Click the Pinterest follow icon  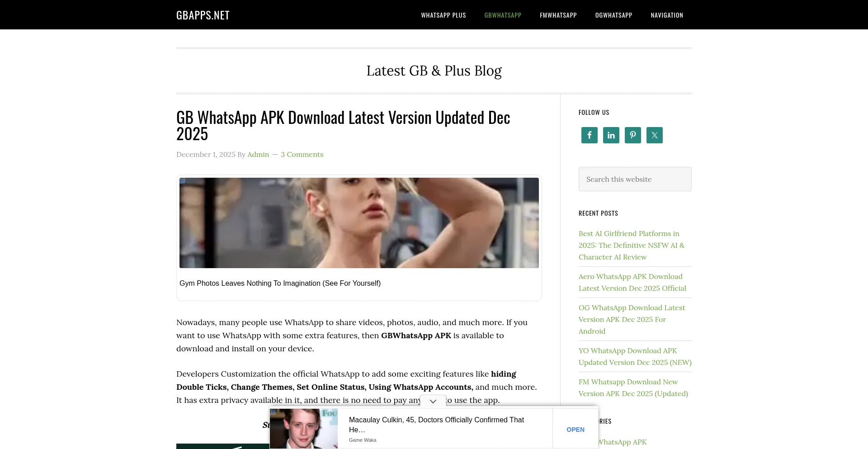(x=632, y=135)
